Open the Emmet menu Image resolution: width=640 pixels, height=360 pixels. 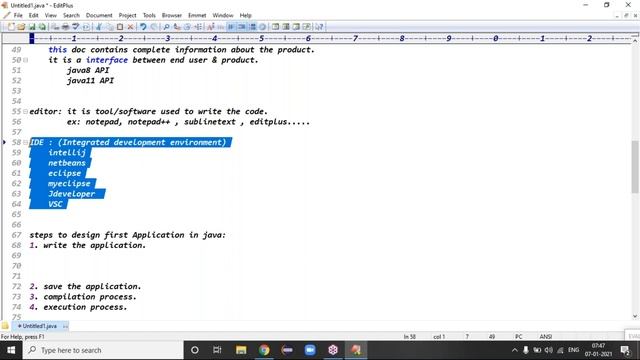click(197, 16)
